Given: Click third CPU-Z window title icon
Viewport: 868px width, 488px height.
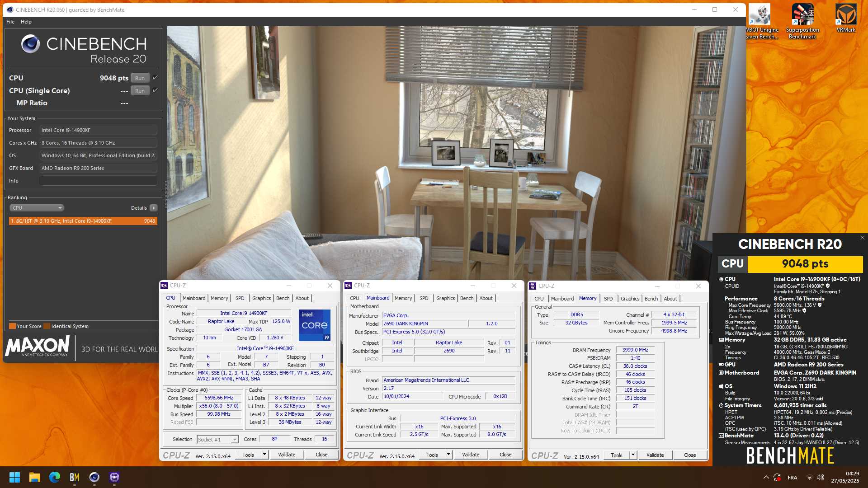Looking at the screenshot, I should 533,286.
